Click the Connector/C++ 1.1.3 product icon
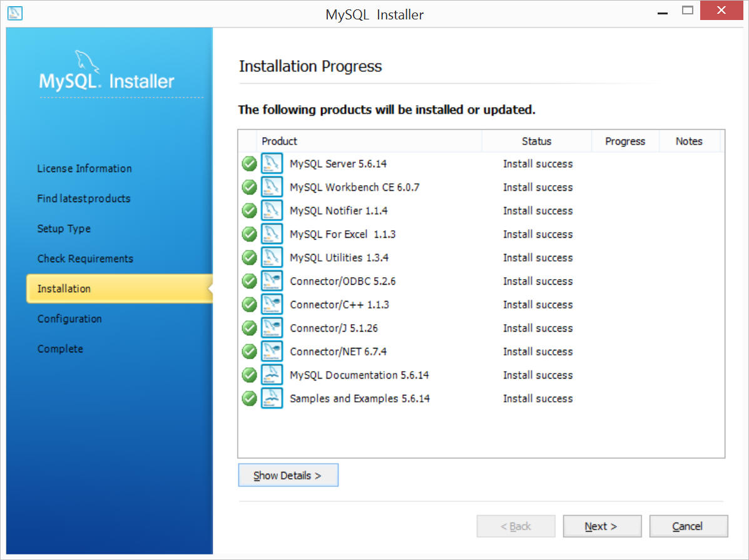The width and height of the screenshot is (749, 560). pos(272,304)
